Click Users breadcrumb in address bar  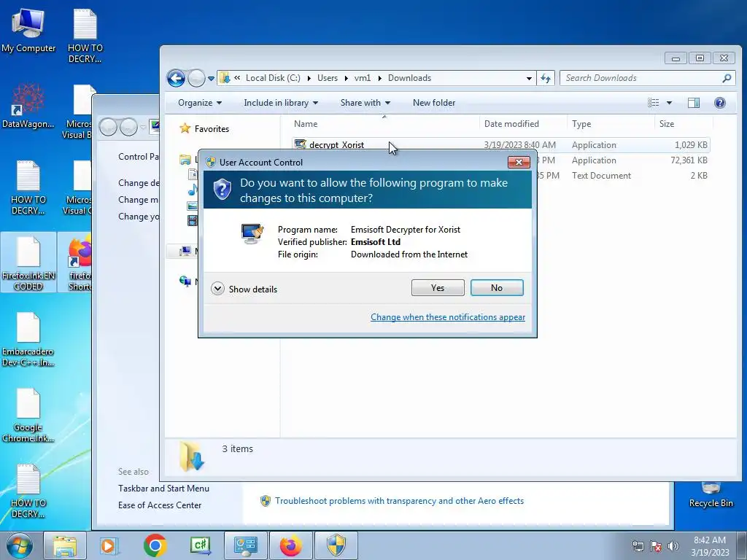[x=328, y=78]
